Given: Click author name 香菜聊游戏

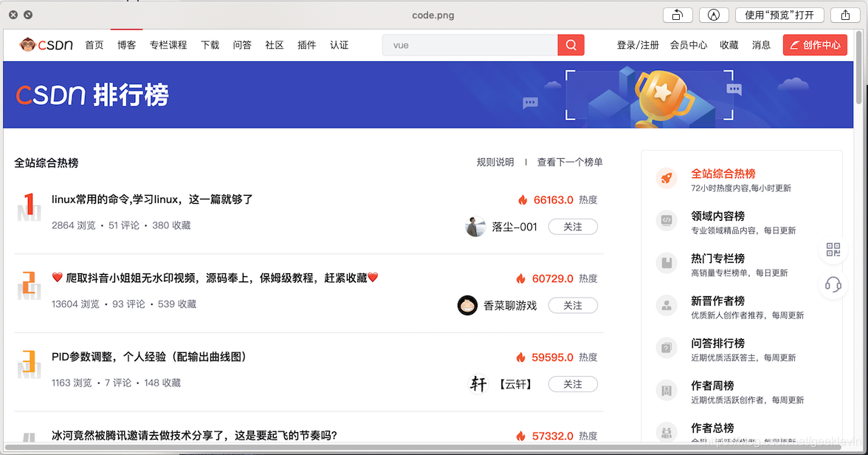Looking at the screenshot, I should 510,305.
